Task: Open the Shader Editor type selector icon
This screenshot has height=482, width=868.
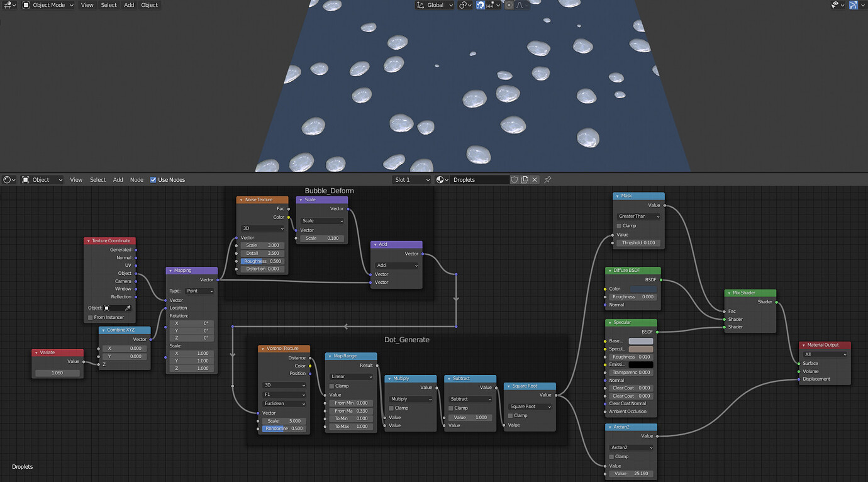Action: pyautogui.click(x=8, y=179)
